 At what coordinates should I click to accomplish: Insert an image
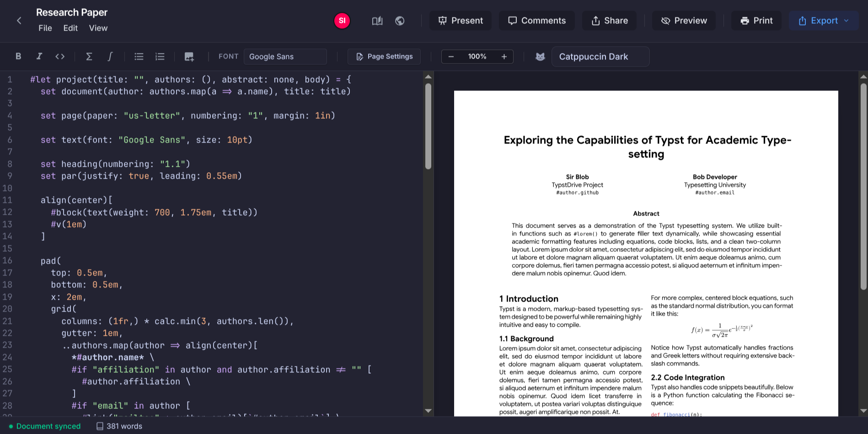coord(189,56)
